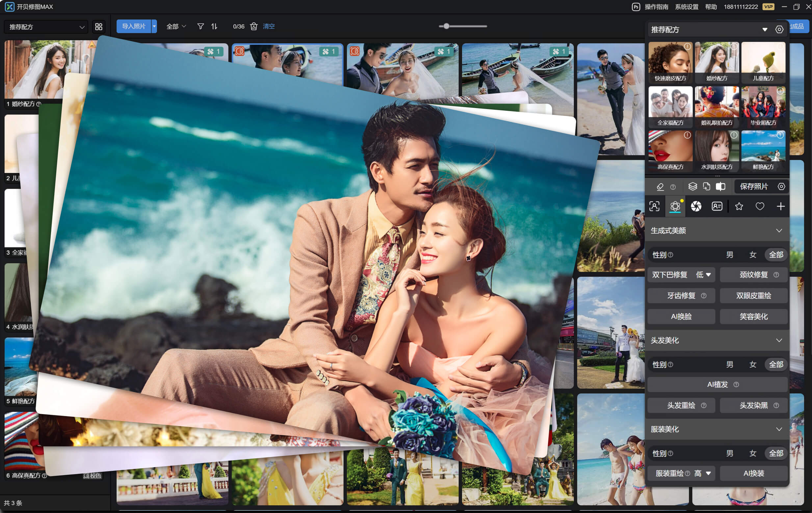Click the filter funnel icon

200,26
